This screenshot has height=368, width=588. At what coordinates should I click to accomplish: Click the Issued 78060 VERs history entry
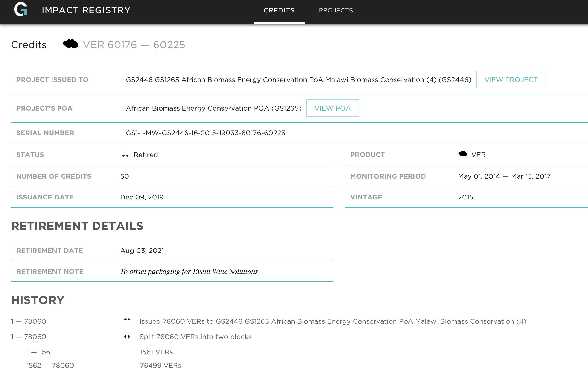(x=332, y=321)
